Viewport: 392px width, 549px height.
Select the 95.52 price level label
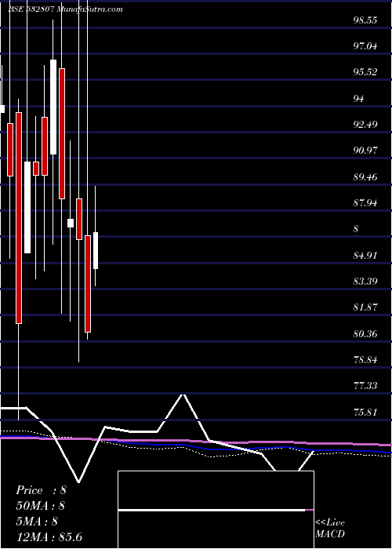(x=365, y=72)
